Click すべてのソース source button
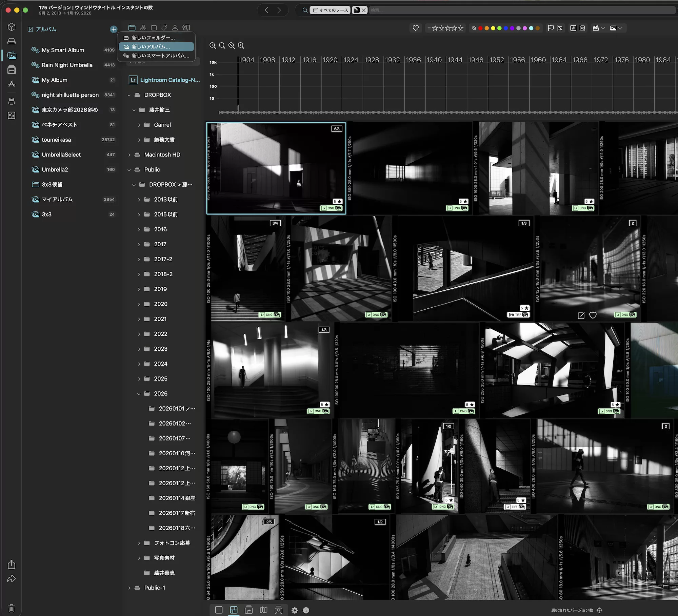This screenshot has width=678, height=616. 330,10
